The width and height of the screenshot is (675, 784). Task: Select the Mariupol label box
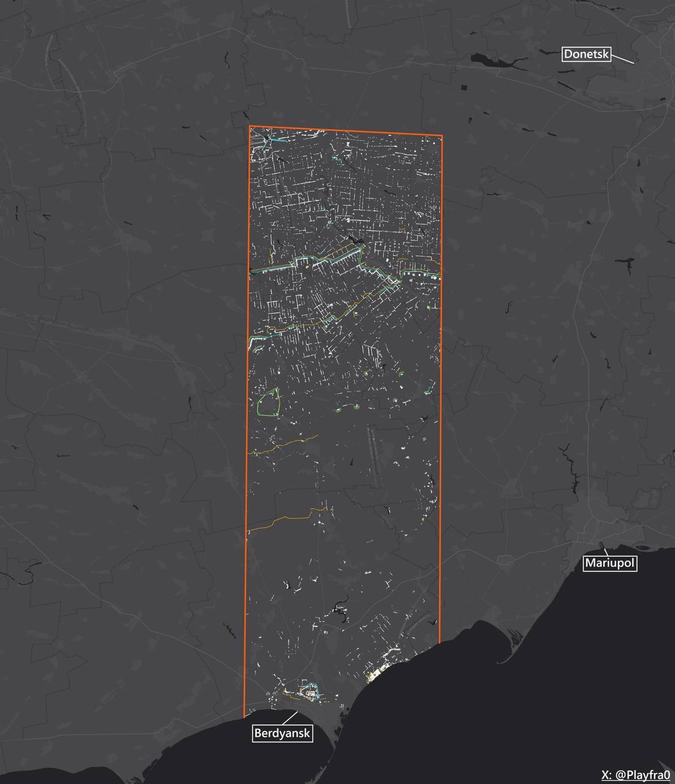tap(609, 563)
